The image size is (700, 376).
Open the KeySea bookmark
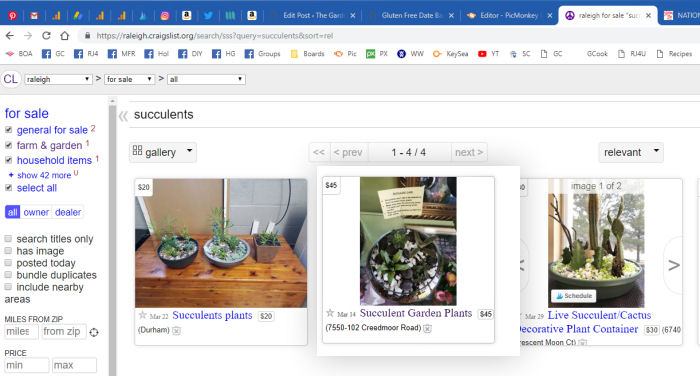[450, 54]
